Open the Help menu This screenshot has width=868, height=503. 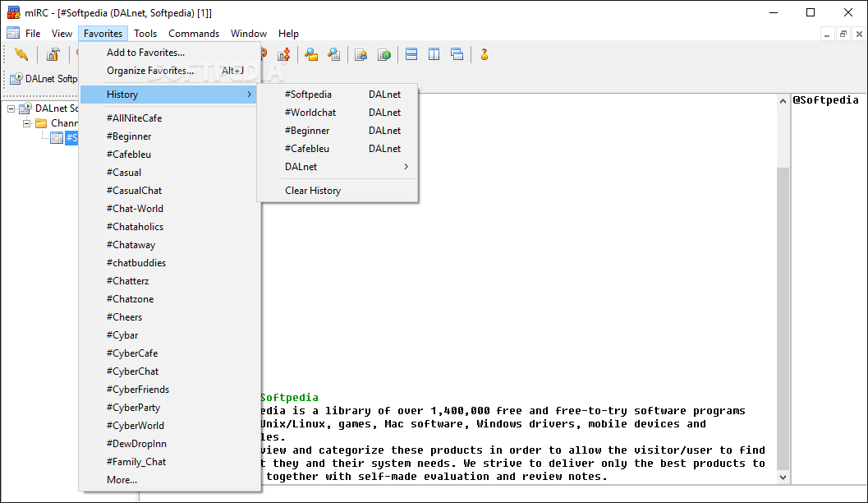pos(288,33)
